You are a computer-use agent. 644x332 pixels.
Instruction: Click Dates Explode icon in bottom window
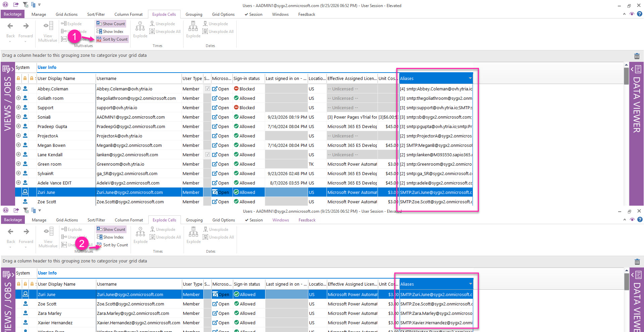click(193, 232)
